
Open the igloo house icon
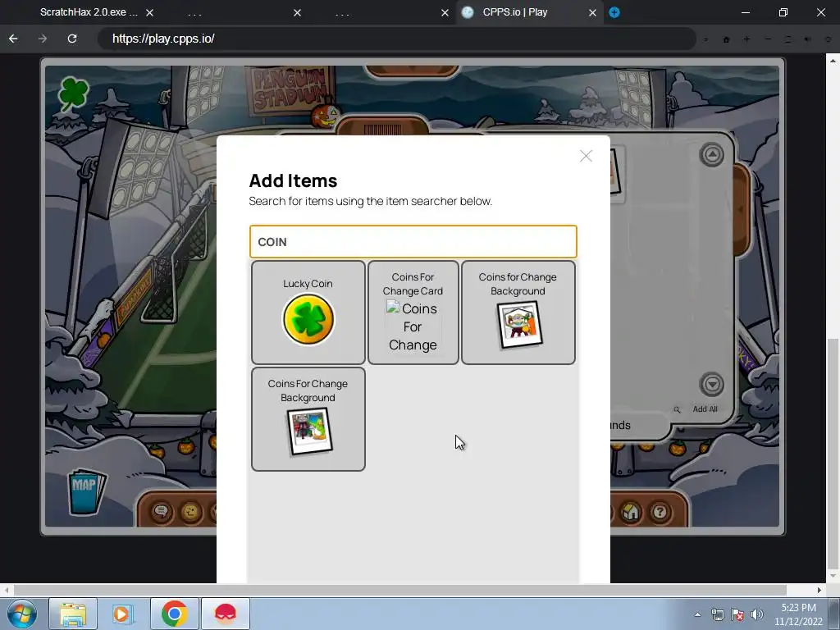(x=631, y=512)
